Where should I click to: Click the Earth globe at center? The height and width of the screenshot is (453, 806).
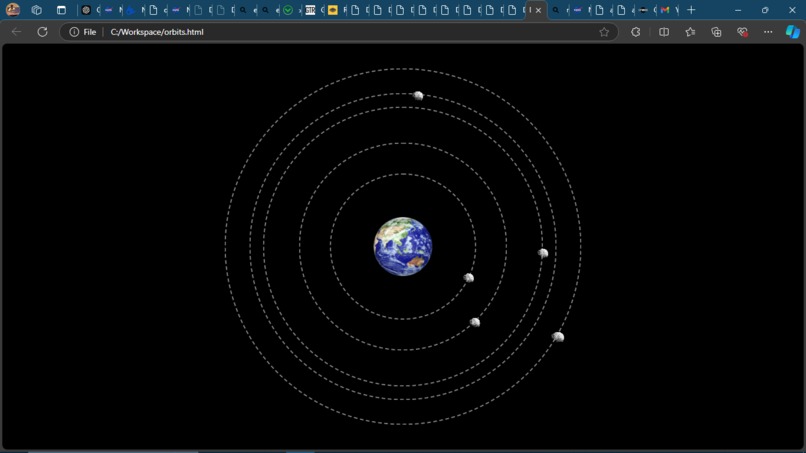click(x=402, y=246)
